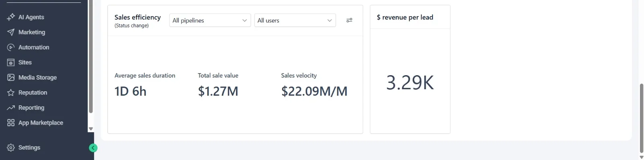Open Sales efficiency filter settings icon
The width and height of the screenshot is (644, 160).
(x=349, y=20)
